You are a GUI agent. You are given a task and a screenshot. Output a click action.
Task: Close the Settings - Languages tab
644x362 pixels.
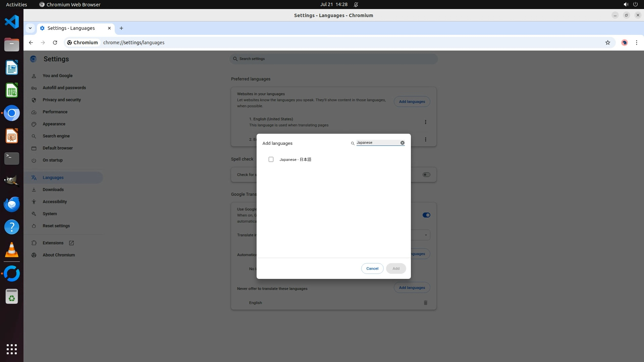[x=109, y=28]
